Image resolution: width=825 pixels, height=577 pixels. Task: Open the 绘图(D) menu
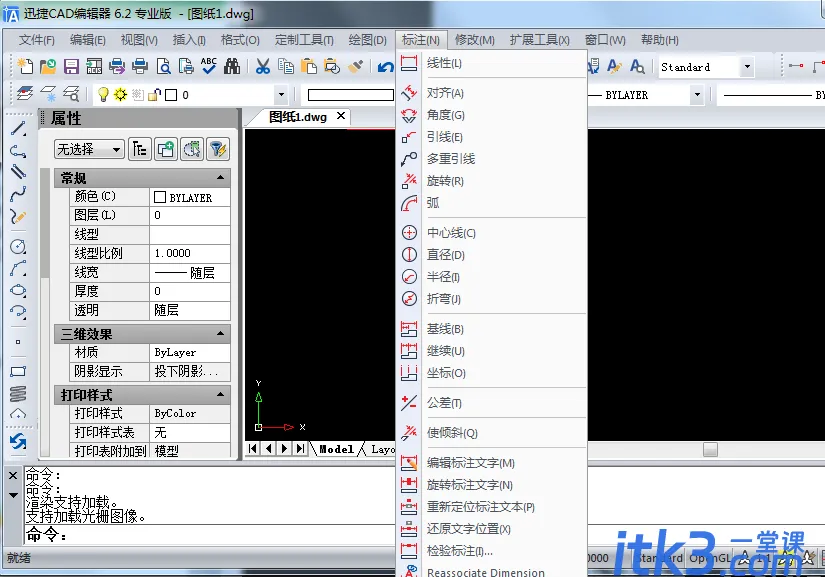(367, 40)
